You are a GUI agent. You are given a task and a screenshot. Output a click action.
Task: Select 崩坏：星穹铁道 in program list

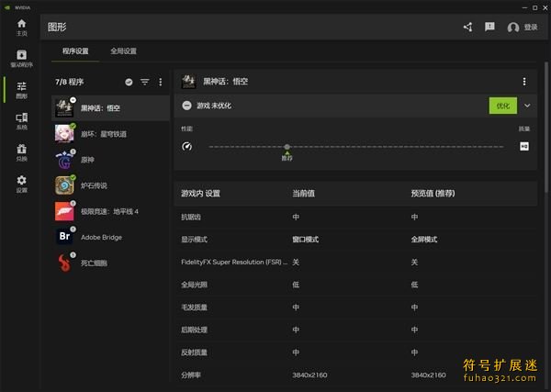click(x=110, y=134)
